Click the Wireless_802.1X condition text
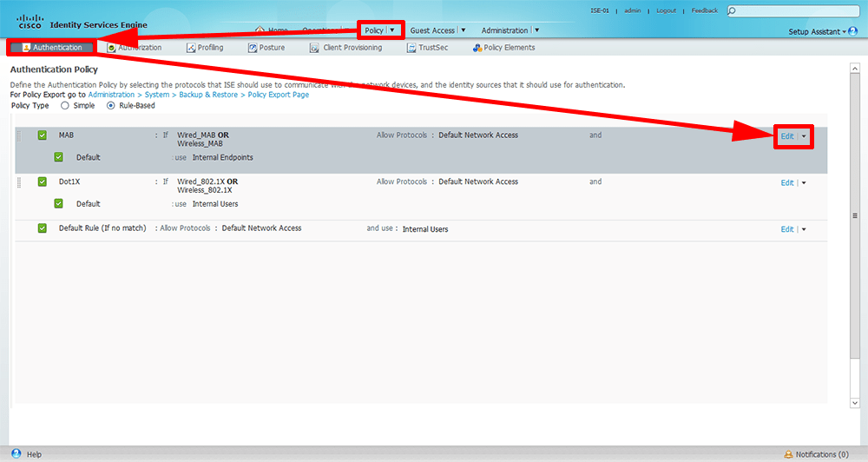Viewport: 868px width, 462px height. click(x=204, y=190)
